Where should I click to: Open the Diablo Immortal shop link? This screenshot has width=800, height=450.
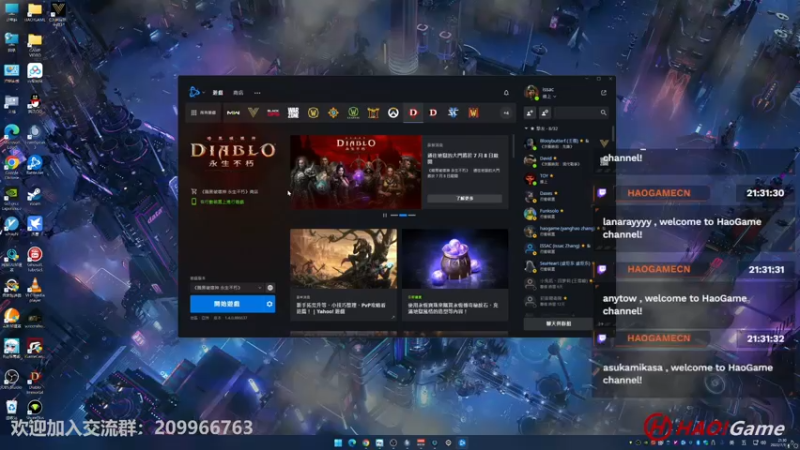coord(225,192)
